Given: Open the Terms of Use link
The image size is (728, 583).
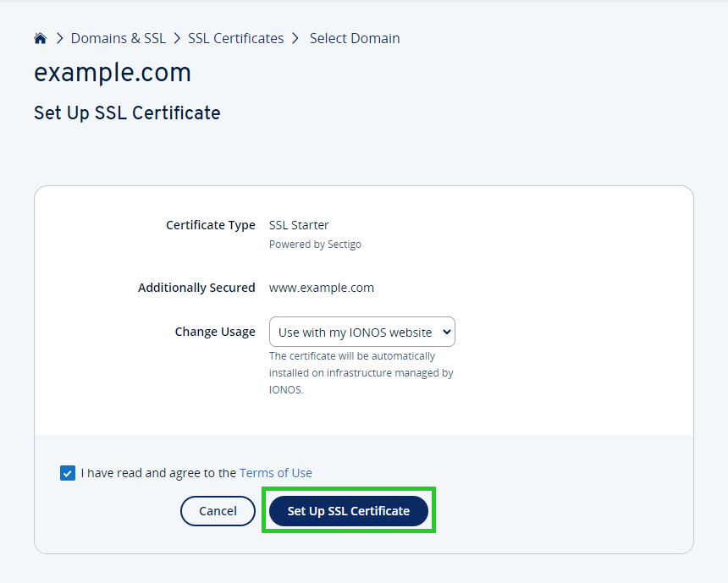Looking at the screenshot, I should (x=276, y=473).
